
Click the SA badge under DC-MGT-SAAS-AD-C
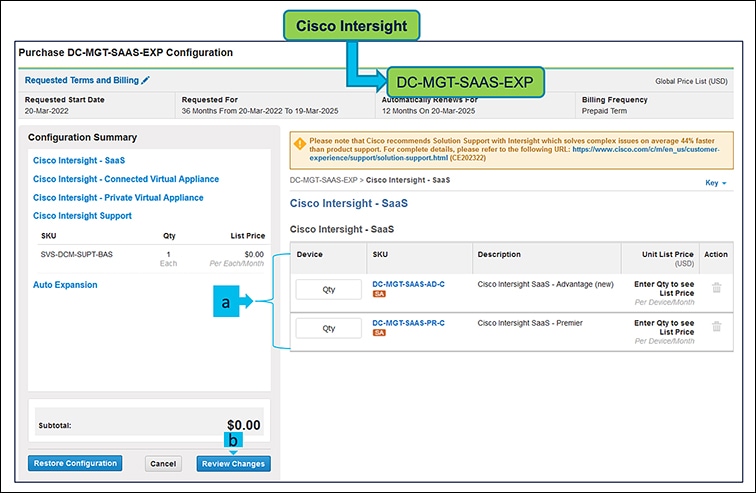point(379,294)
